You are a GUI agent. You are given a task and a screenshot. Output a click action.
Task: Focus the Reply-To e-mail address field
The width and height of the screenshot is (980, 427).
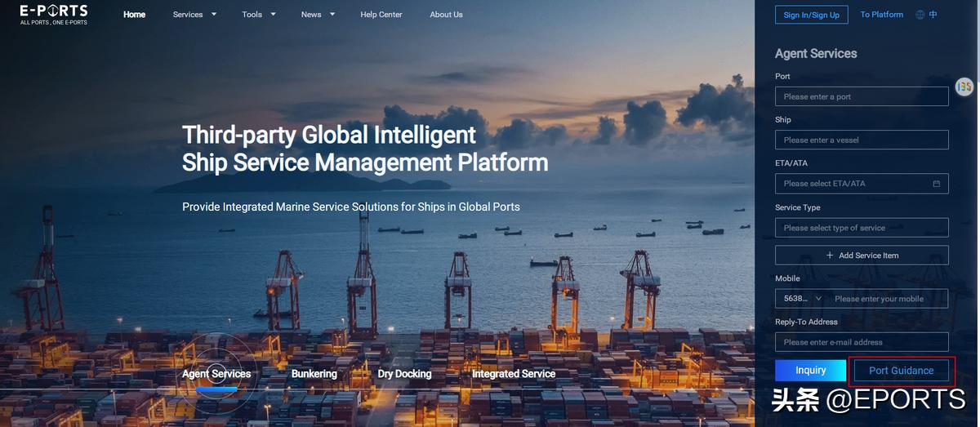862,342
